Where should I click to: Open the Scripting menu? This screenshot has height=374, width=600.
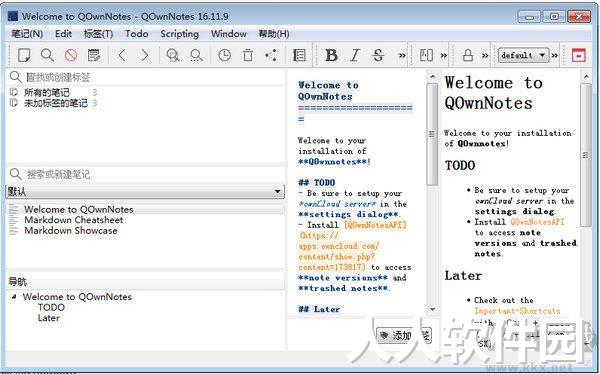179,34
